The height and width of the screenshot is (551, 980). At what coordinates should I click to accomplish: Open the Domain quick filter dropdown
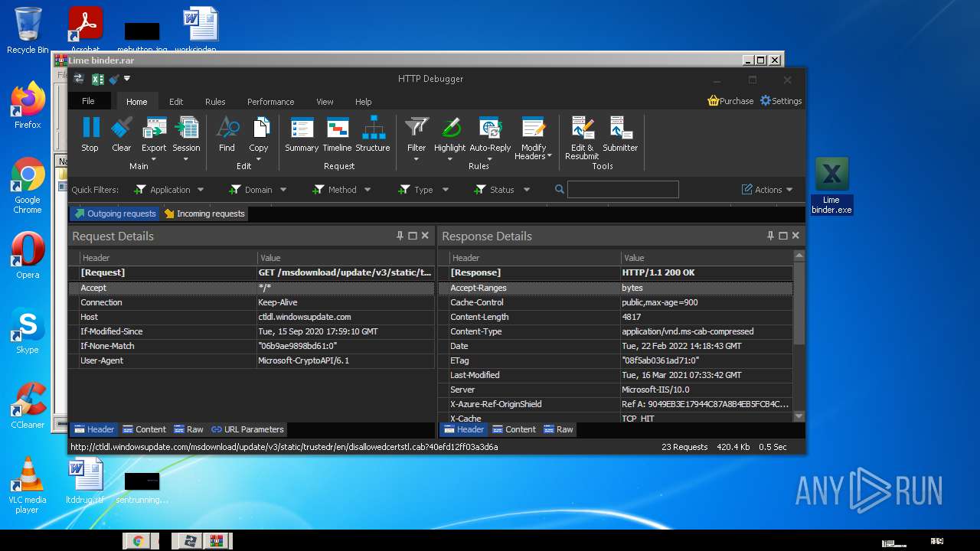(283, 190)
